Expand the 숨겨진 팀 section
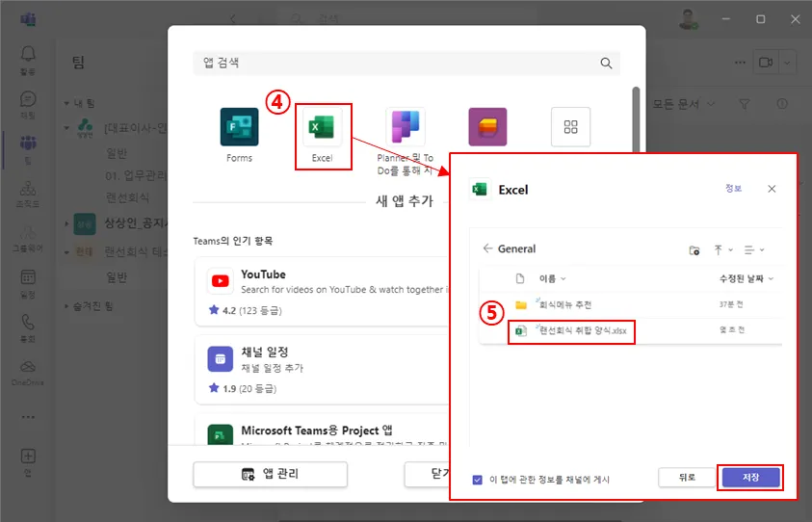 (66, 306)
